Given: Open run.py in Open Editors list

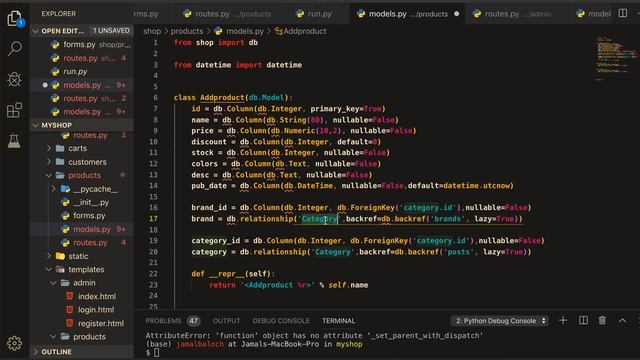Looking at the screenshot, I should (82, 71).
